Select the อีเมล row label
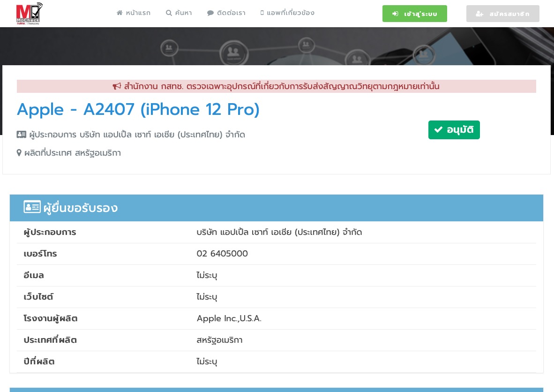Viewport: 554px width, 392px height. pos(34,275)
